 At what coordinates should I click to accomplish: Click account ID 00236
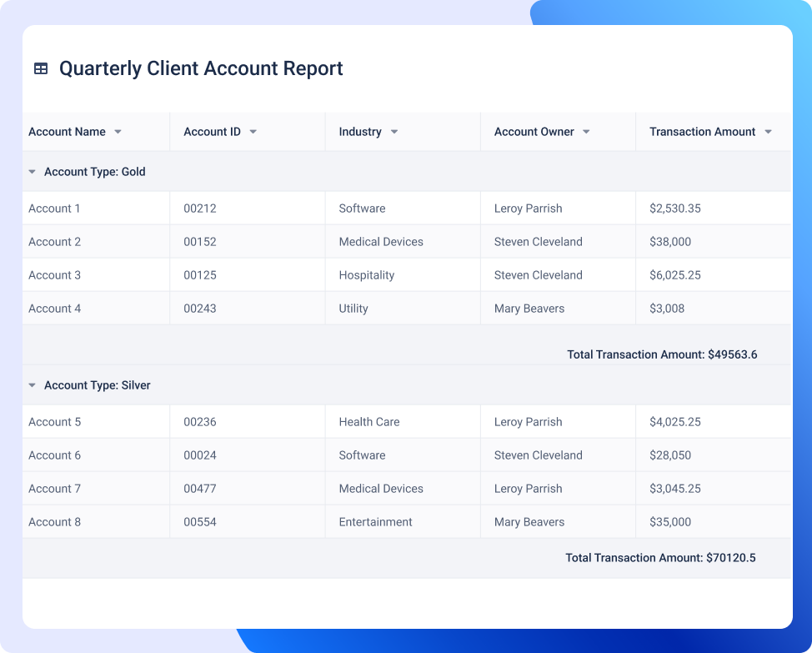point(200,422)
